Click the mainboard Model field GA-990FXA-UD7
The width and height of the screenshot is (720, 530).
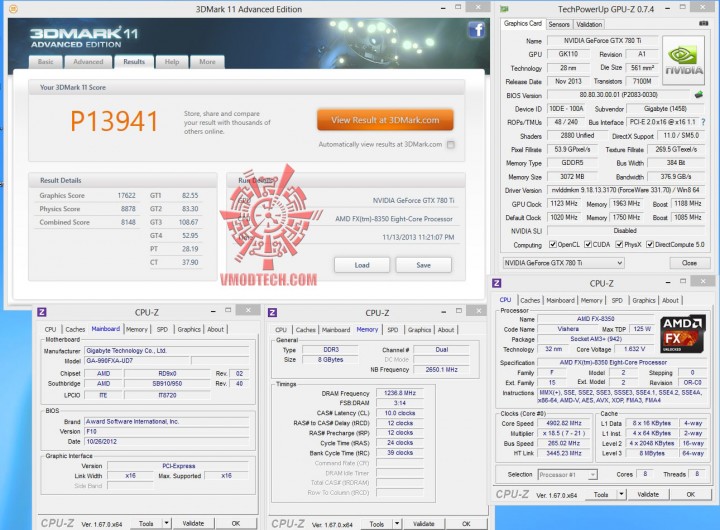pyautogui.click(x=137, y=361)
